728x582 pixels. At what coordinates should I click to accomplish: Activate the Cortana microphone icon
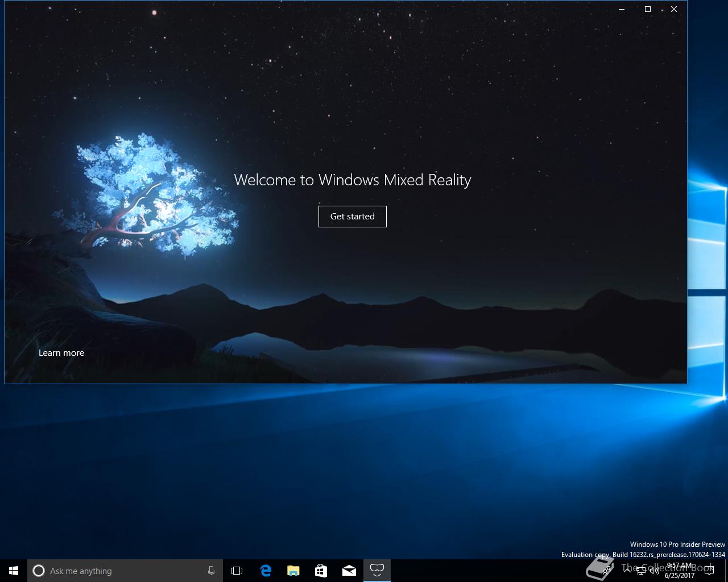click(211, 571)
